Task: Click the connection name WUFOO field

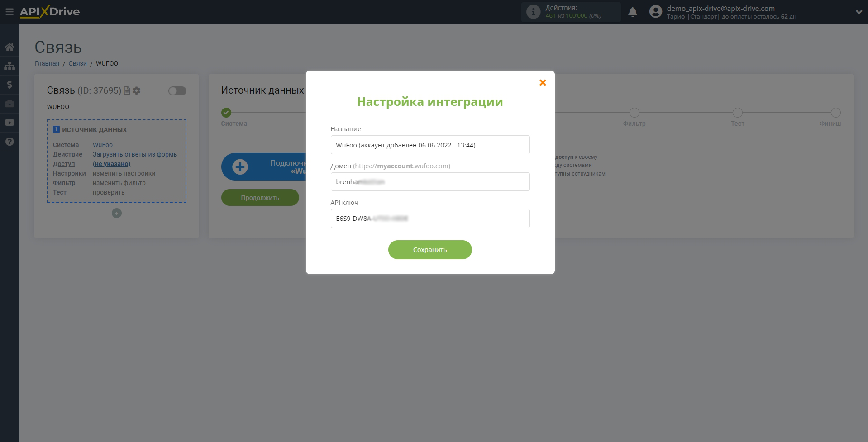Action: coord(117,107)
